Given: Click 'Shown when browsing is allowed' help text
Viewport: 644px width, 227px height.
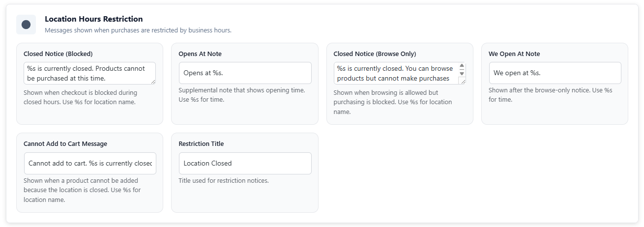Looking at the screenshot, I should [x=393, y=102].
